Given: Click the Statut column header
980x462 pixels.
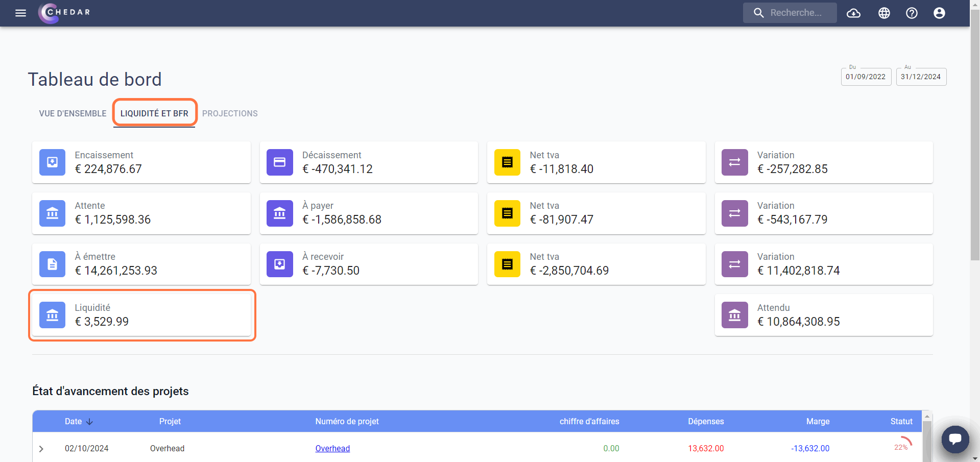Looking at the screenshot, I should [x=901, y=422].
